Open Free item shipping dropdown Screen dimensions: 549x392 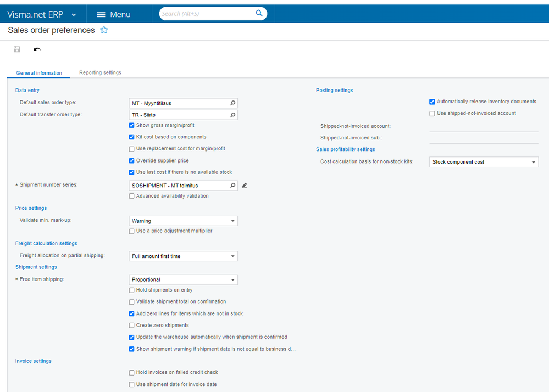tap(183, 280)
